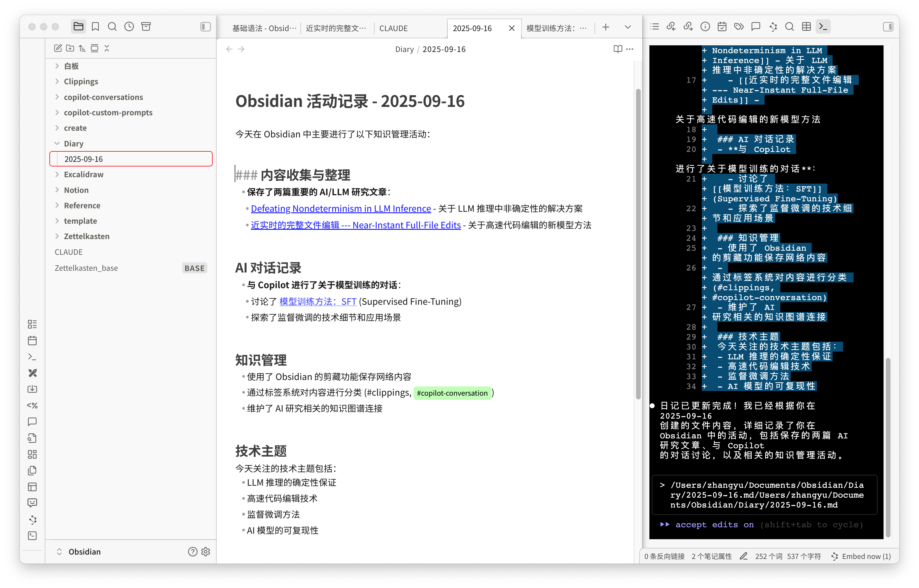Open Defeating Nondeterminism in LLM Inference link
The width and height of the screenshot is (919, 588).
tap(341, 209)
